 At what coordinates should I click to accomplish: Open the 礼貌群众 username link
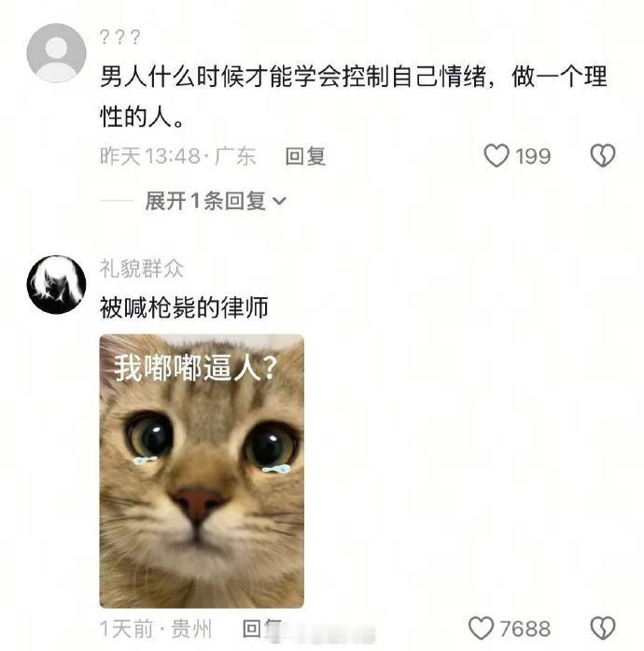point(141,268)
